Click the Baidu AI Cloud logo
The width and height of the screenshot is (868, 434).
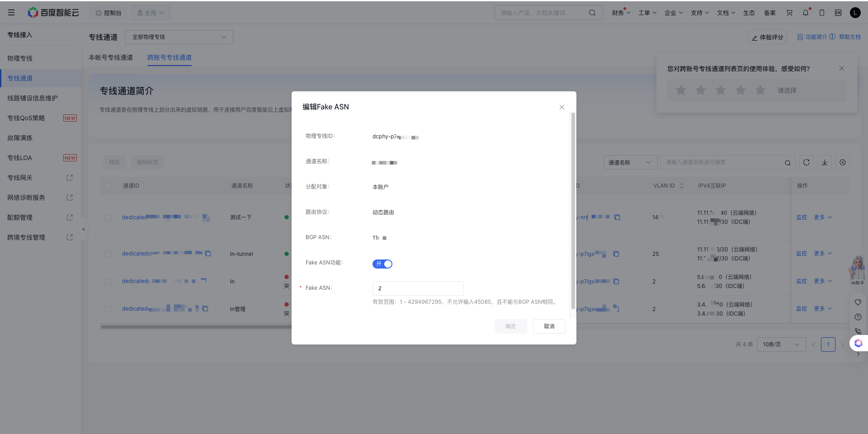coord(53,13)
